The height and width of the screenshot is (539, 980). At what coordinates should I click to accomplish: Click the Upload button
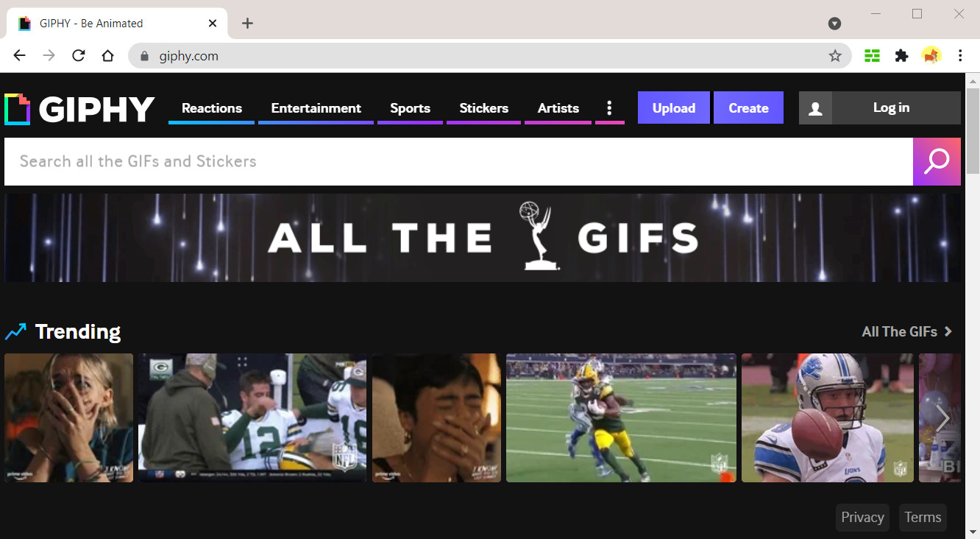673,108
